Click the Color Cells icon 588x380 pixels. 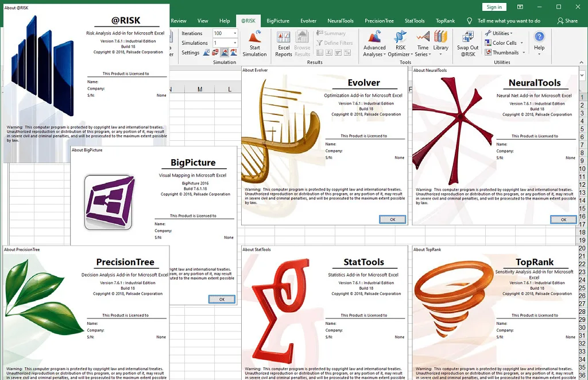pos(488,43)
